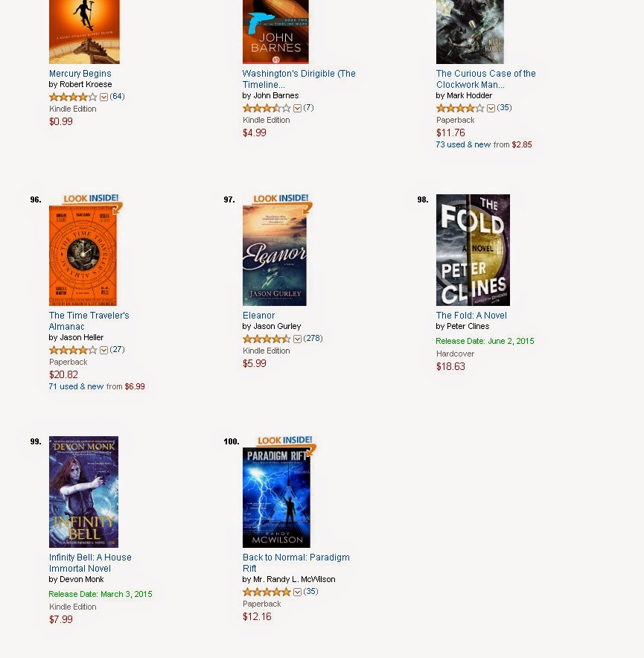Expand rating dropdown arrow for Eleanor
This screenshot has width=644, height=658.
point(297,339)
